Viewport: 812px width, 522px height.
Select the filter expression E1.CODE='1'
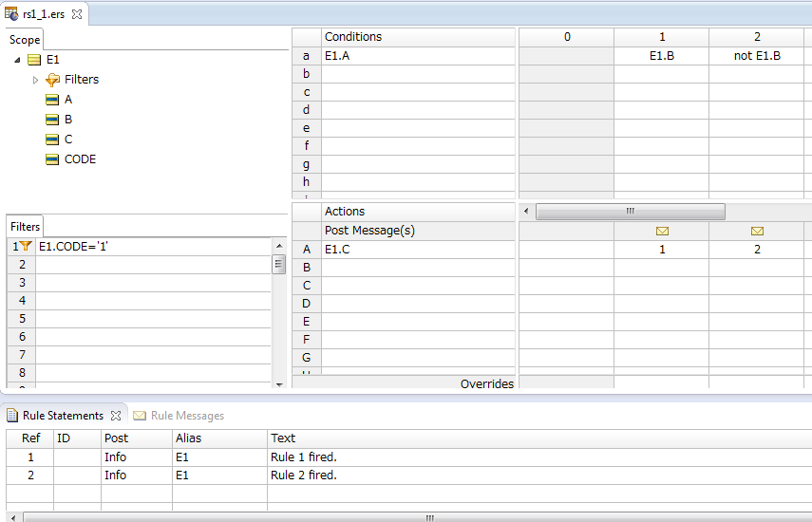click(73, 247)
